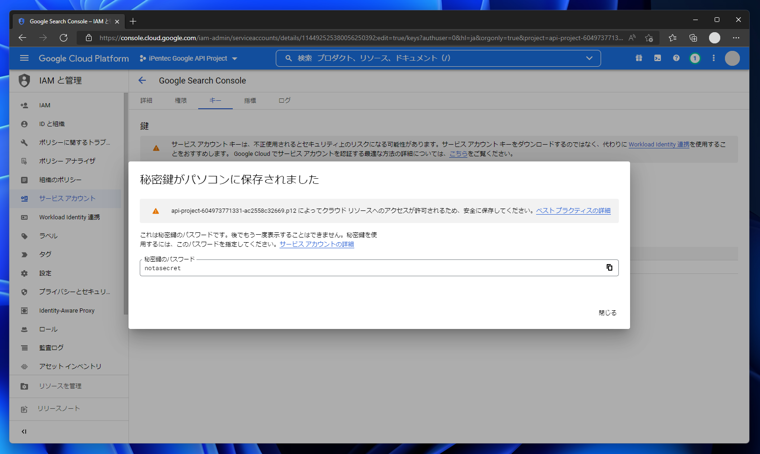760x454 pixels.
Task: Expand the iPentec Google API Project selector
Action: point(189,58)
